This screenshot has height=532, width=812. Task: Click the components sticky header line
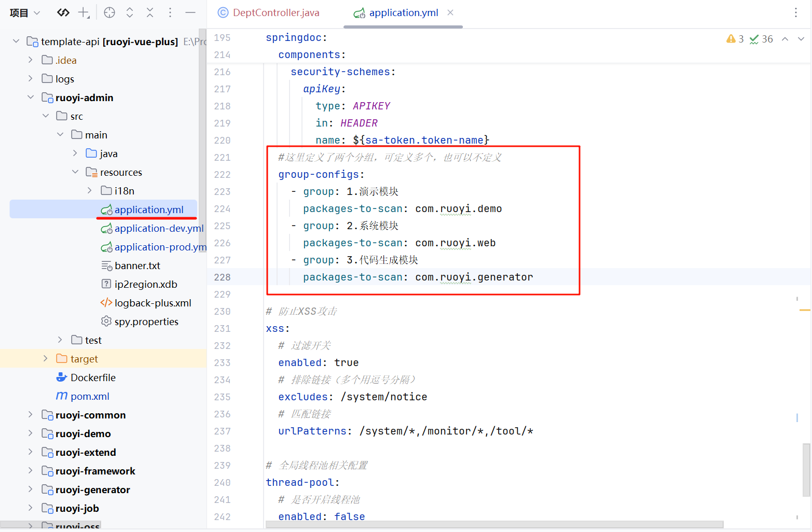tap(312, 54)
